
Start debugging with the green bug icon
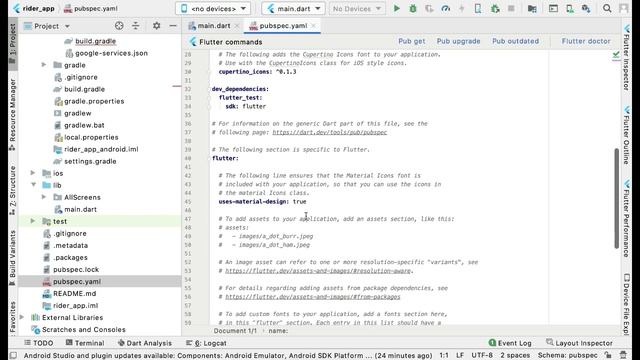413,9
